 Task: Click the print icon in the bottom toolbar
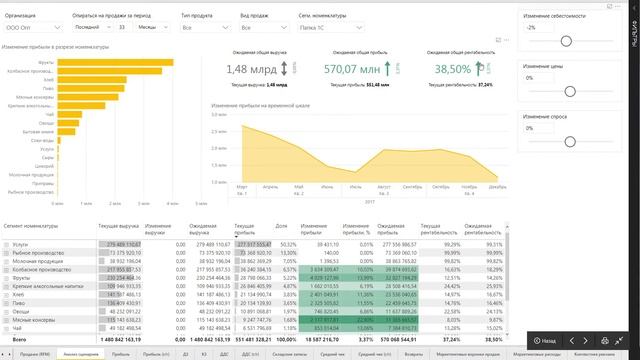pyautogui.click(x=605, y=341)
